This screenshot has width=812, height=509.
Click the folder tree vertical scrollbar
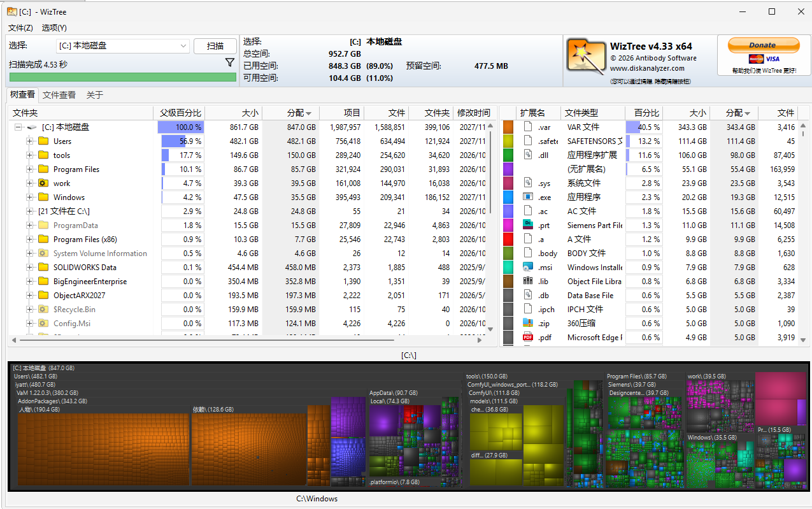[x=490, y=226]
